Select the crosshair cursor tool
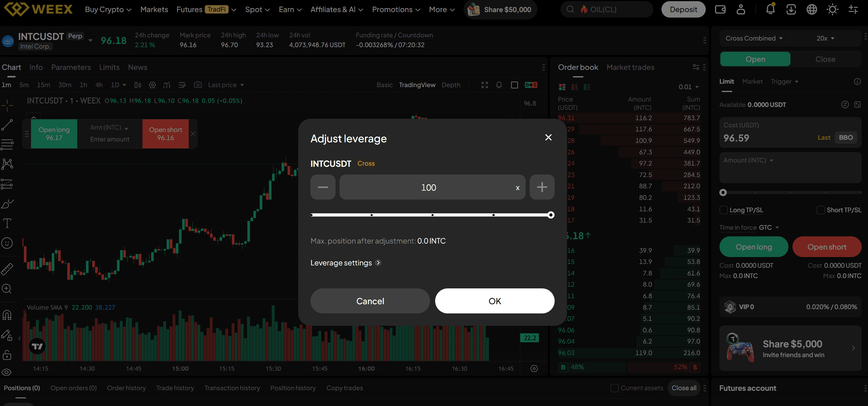Image resolution: width=868 pixels, height=406 pixels. click(x=7, y=106)
